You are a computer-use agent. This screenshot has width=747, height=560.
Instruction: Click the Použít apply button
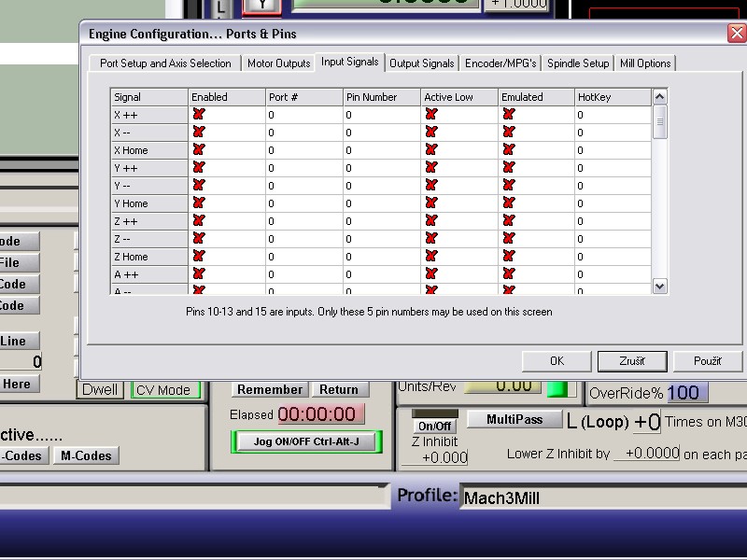(707, 361)
